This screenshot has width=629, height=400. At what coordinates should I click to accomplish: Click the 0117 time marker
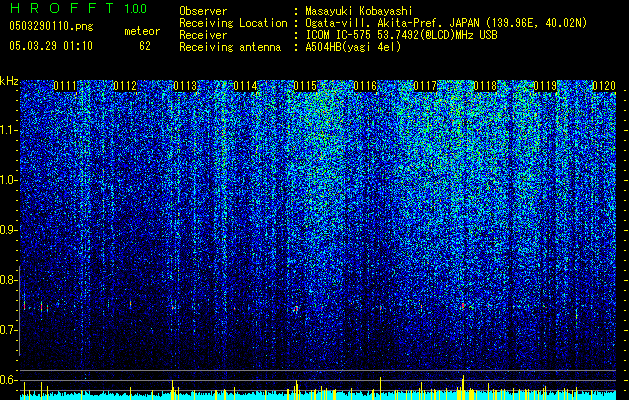[x=425, y=86]
